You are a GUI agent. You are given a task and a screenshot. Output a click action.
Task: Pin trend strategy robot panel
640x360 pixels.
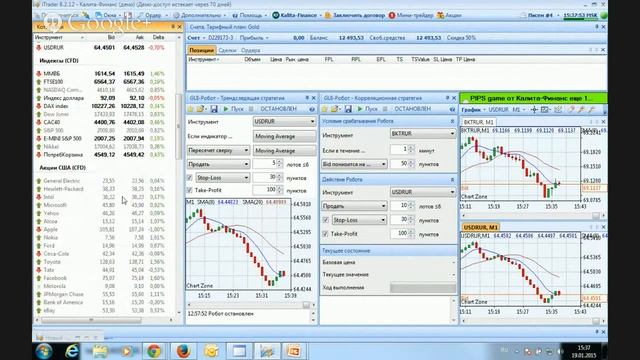tap(307, 98)
